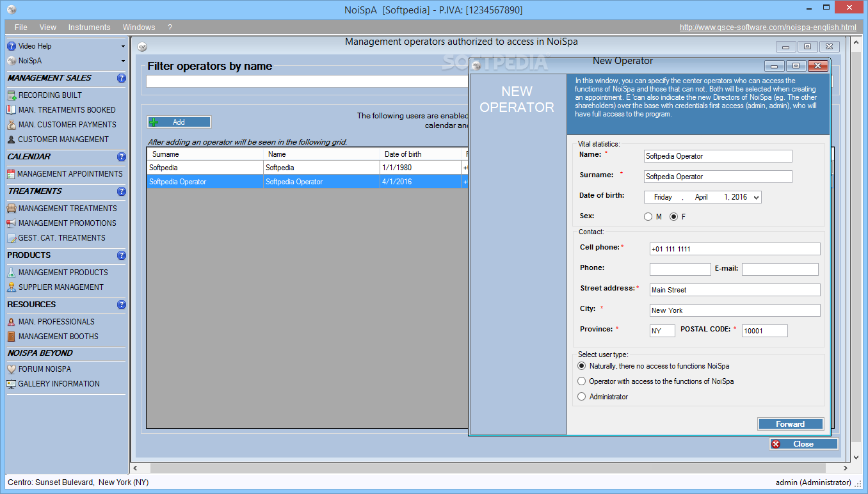Click the Close button in operators window

(804, 444)
